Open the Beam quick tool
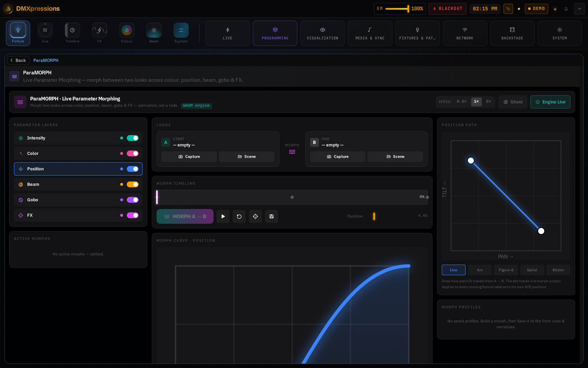Image resolution: width=588 pixels, height=368 pixels. (154, 33)
